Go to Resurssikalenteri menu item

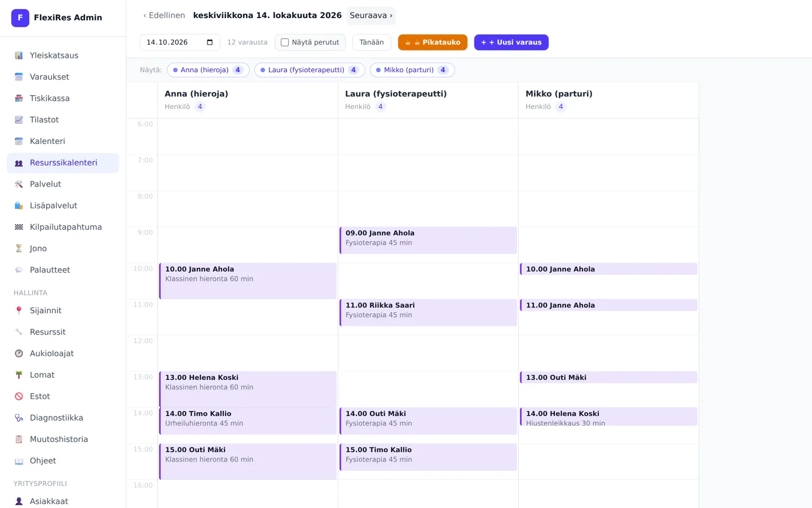(x=63, y=163)
